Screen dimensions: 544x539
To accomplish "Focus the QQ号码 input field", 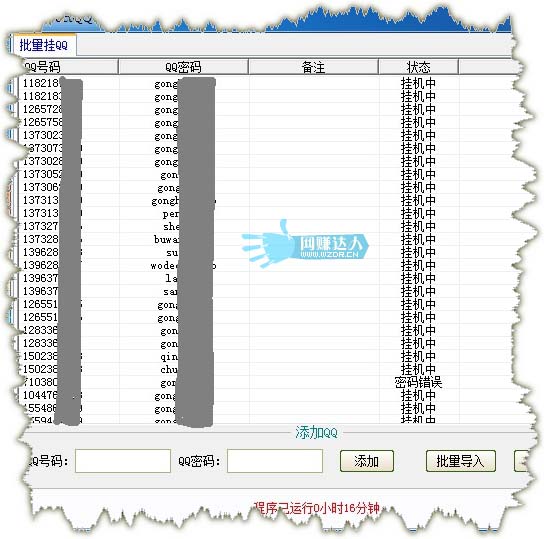I will coord(123,461).
